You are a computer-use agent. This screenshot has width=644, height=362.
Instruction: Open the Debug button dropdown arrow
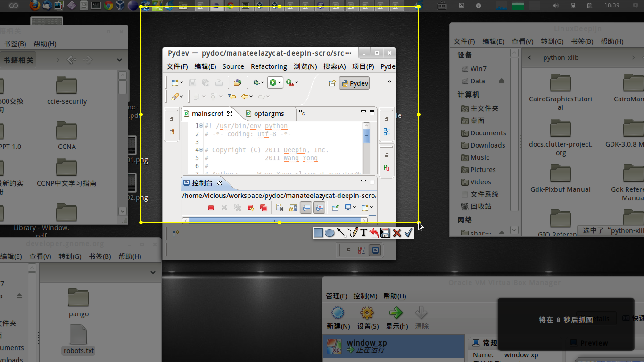point(263,82)
